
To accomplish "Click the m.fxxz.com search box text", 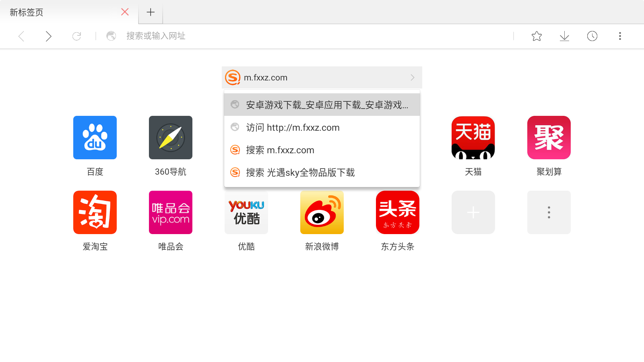I will coord(266,78).
